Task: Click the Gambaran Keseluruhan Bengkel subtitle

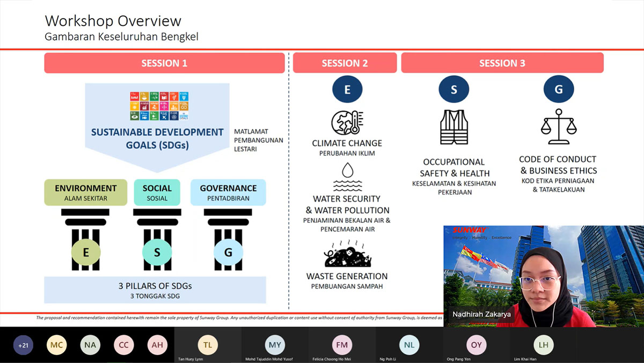Action: point(122,37)
